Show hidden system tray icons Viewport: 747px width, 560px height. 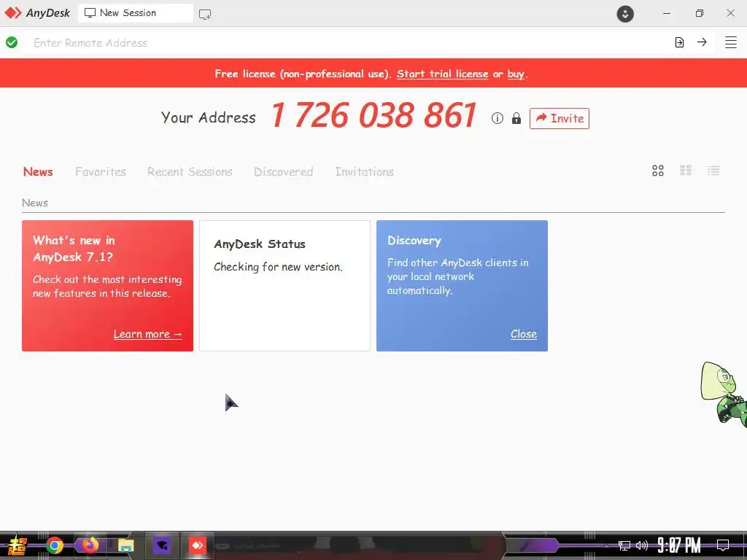coord(606,545)
